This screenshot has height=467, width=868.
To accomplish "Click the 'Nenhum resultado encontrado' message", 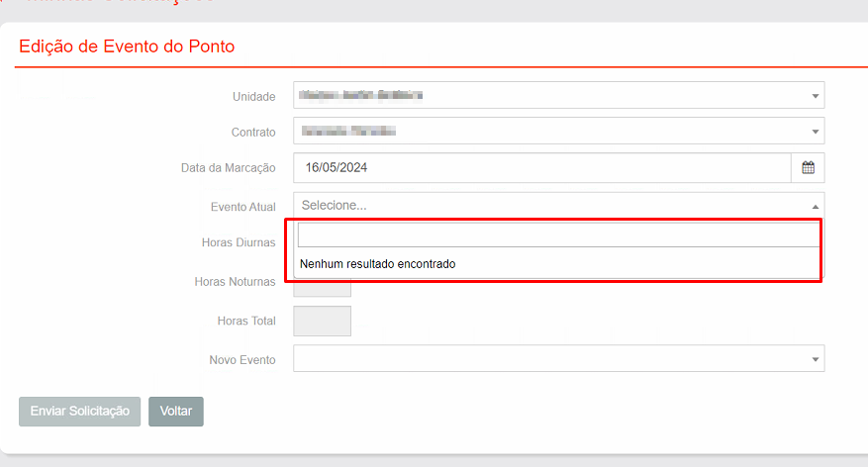I will click(377, 264).
